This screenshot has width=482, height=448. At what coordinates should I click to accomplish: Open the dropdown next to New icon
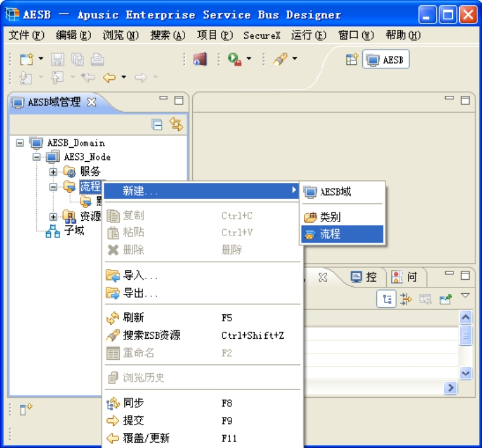(41, 58)
